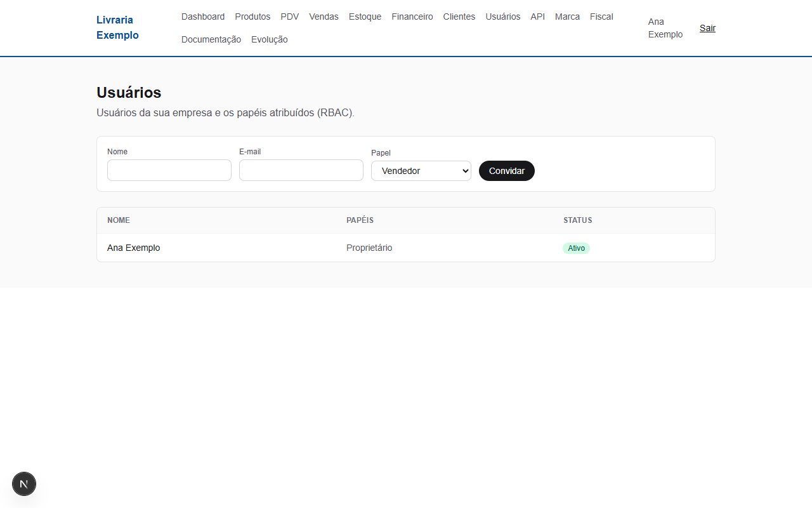
Task: Focus the Nome input field
Action: point(169,170)
